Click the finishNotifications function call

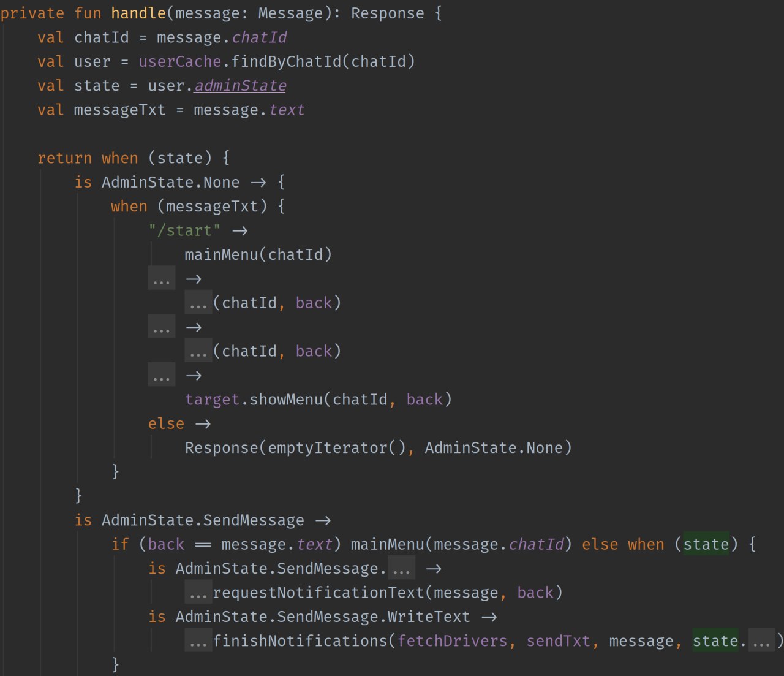pos(300,641)
